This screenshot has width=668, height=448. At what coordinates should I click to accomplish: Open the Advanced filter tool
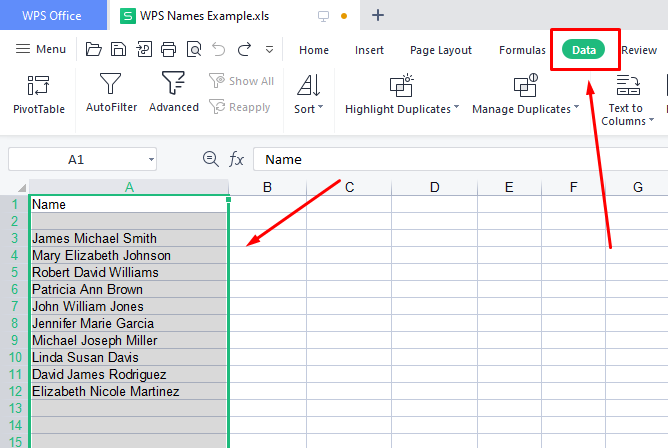[x=173, y=85]
